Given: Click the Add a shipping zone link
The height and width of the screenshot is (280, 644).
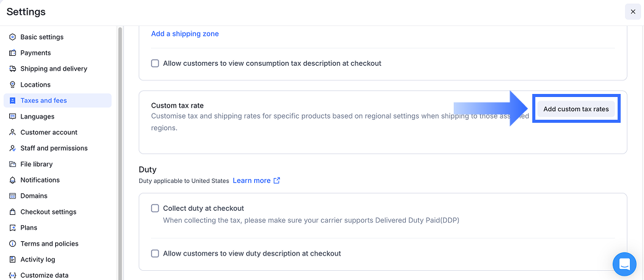Looking at the screenshot, I should pos(185,34).
